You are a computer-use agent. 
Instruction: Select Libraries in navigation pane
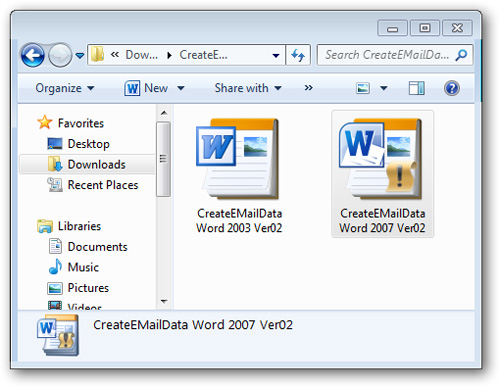pyautogui.click(x=79, y=226)
